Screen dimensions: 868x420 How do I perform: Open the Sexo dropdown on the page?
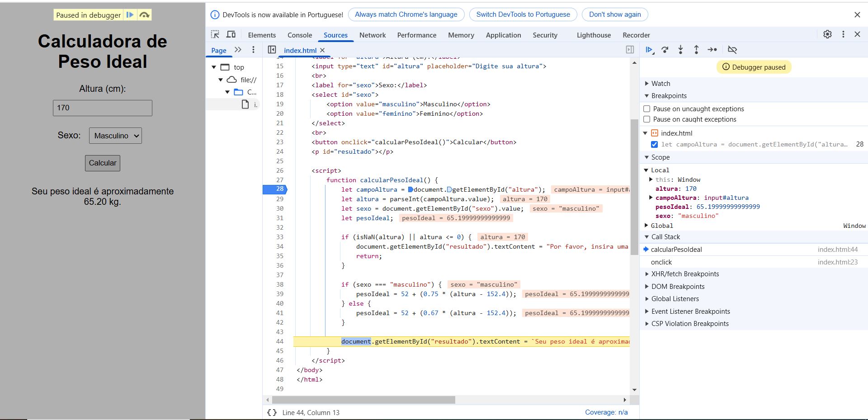point(115,136)
